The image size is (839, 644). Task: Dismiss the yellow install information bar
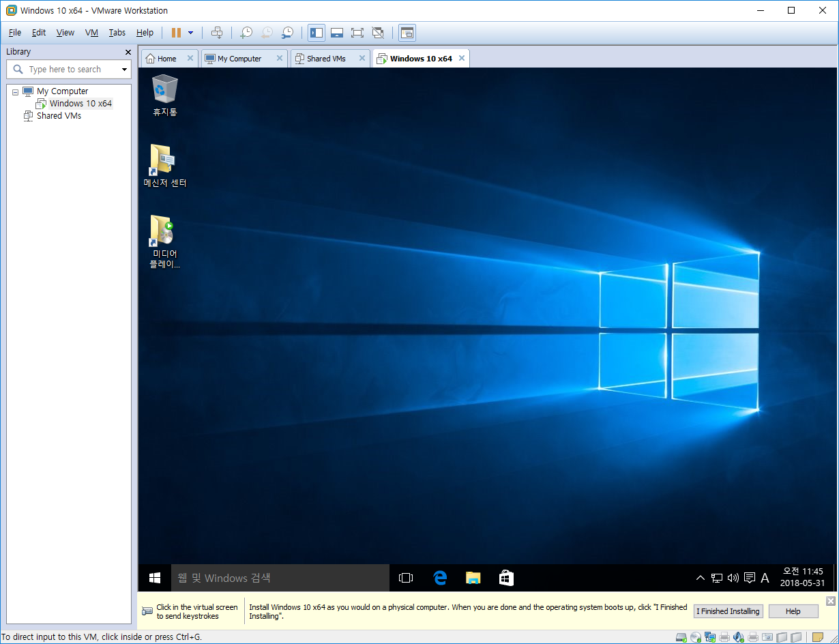tap(830, 601)
